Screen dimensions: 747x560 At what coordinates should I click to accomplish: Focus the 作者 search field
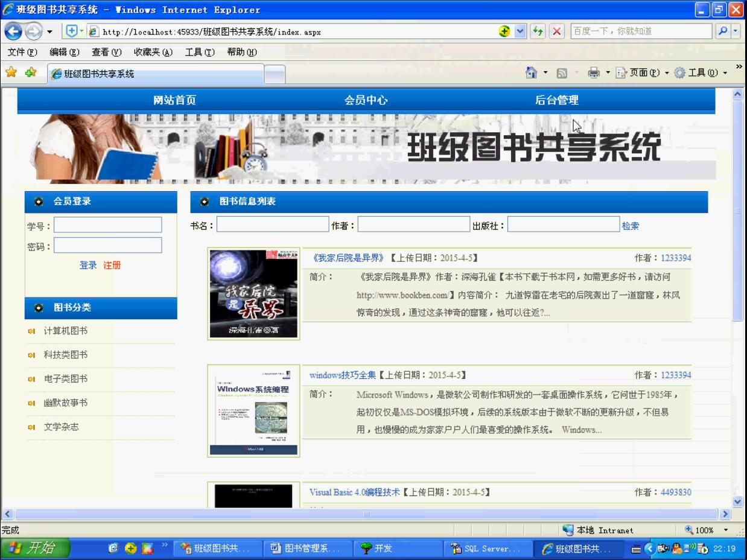(414, 224)
